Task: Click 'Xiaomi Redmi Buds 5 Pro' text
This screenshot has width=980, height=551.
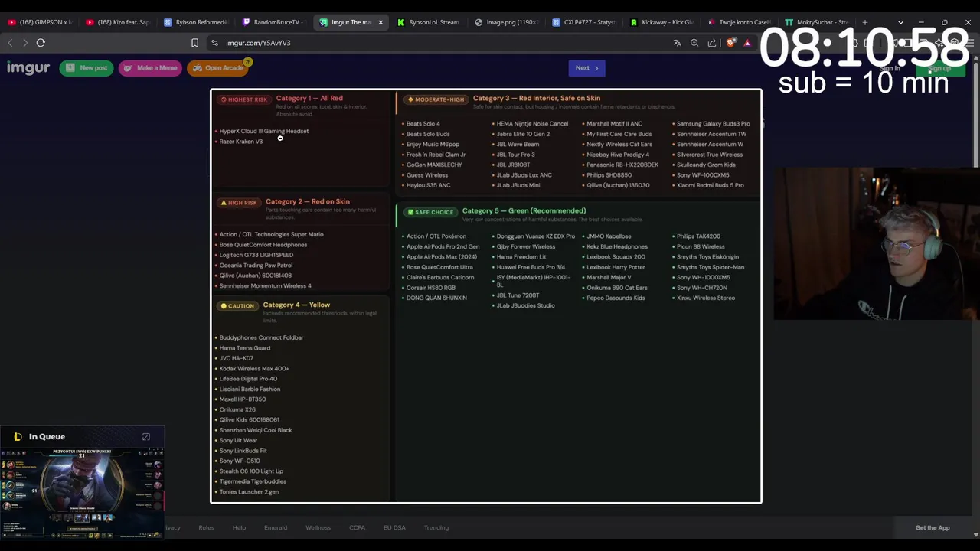Action: 710,185
